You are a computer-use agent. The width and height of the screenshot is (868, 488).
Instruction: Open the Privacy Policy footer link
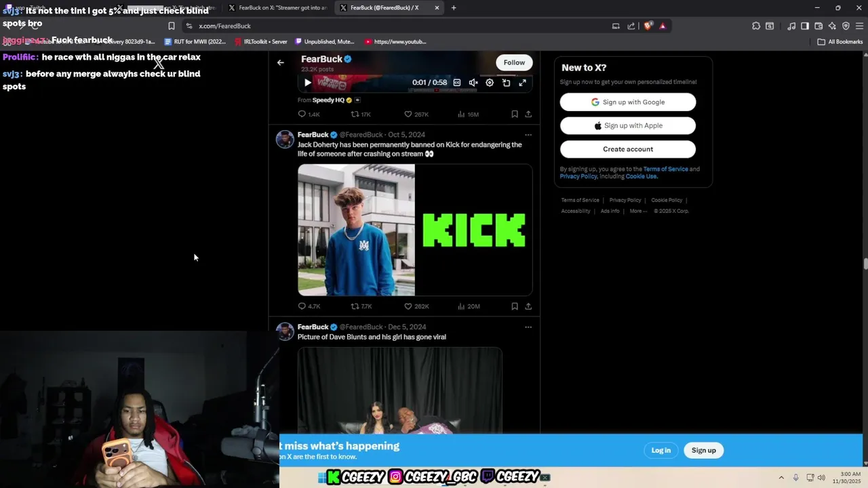click(625, 201)
